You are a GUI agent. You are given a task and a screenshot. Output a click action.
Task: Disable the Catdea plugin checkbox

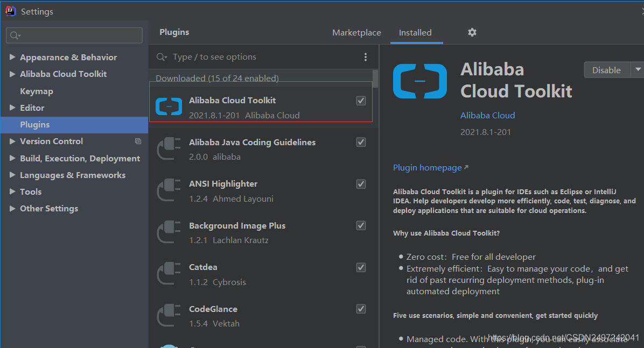click(x=361, y=267)
